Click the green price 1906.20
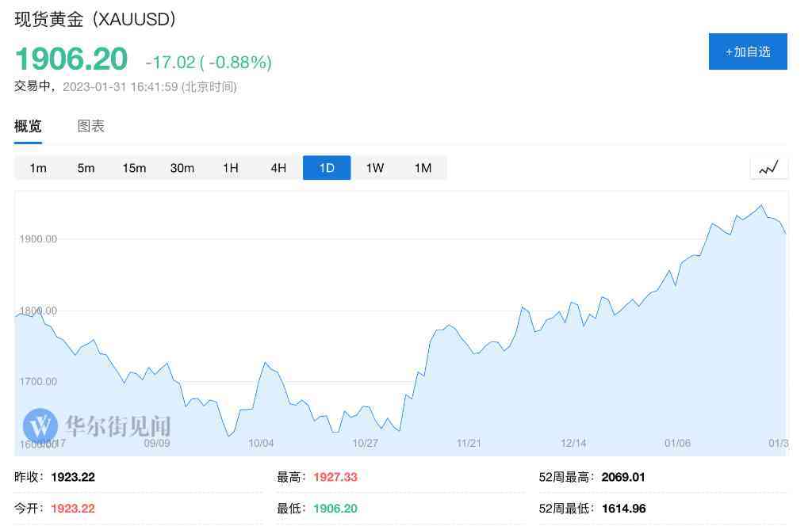The height and width of the screenshot is (530, 812). coord(70,59)
